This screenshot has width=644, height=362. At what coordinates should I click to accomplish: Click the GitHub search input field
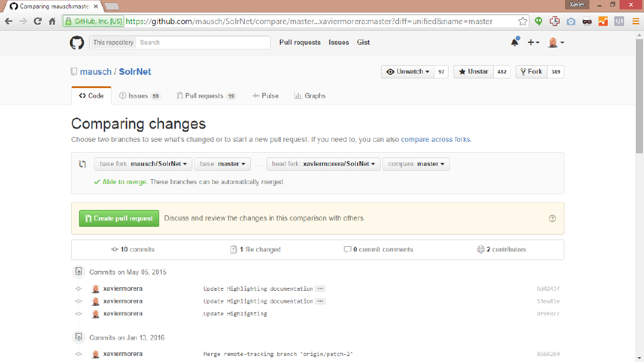click(x=203, y=42)
